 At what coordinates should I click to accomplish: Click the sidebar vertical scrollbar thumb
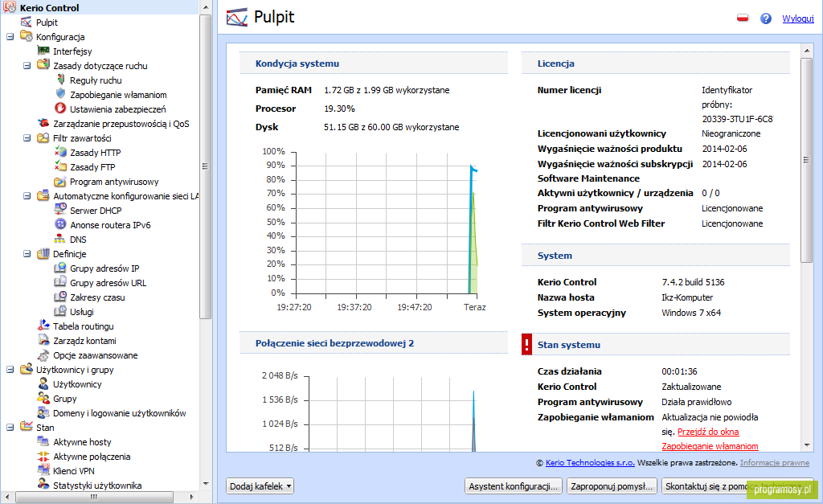pos(205,166)
